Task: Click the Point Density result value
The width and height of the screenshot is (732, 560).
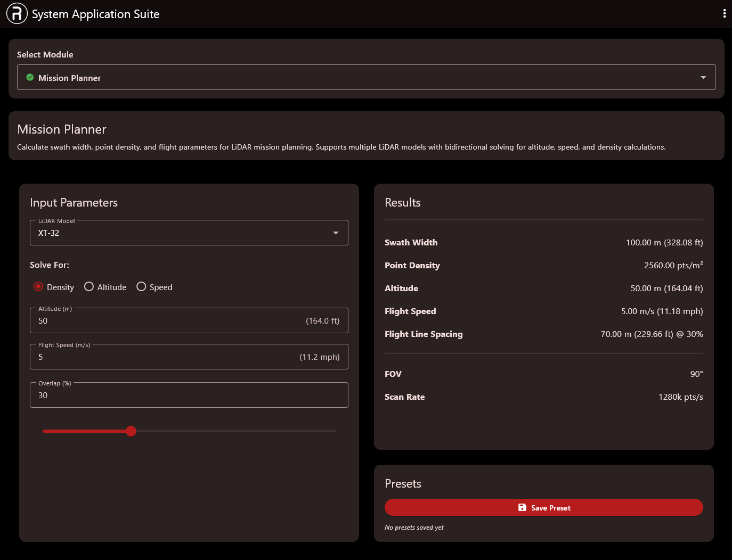Action: click(x=673, y=266)
